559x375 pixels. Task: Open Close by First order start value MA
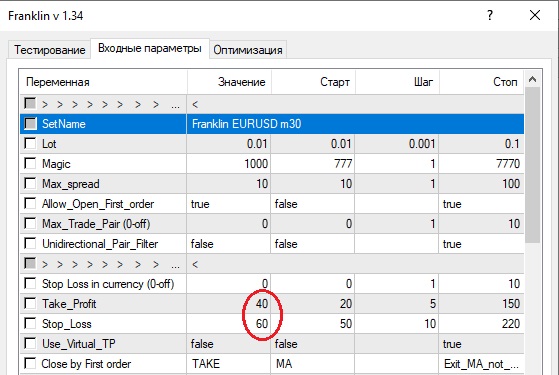(x=313, y=364)
